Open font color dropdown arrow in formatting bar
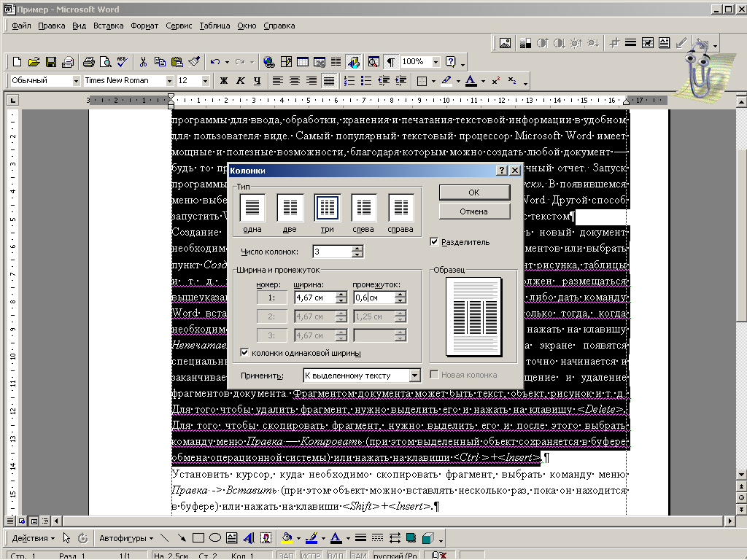The image size is (747, 560). click(483, 82)
